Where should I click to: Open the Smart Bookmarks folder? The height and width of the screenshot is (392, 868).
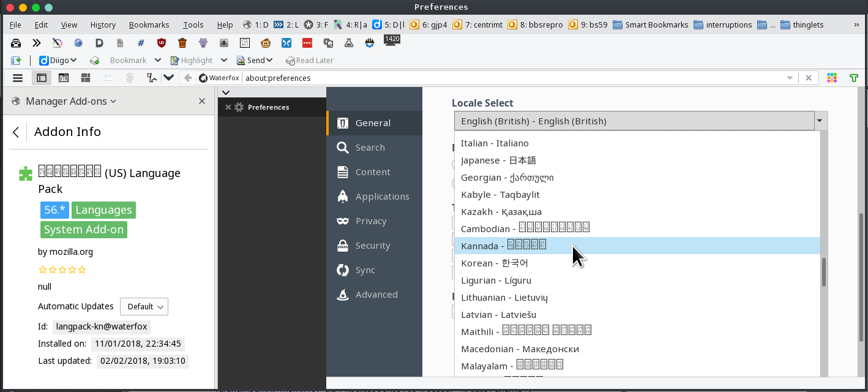pos(650,25)
